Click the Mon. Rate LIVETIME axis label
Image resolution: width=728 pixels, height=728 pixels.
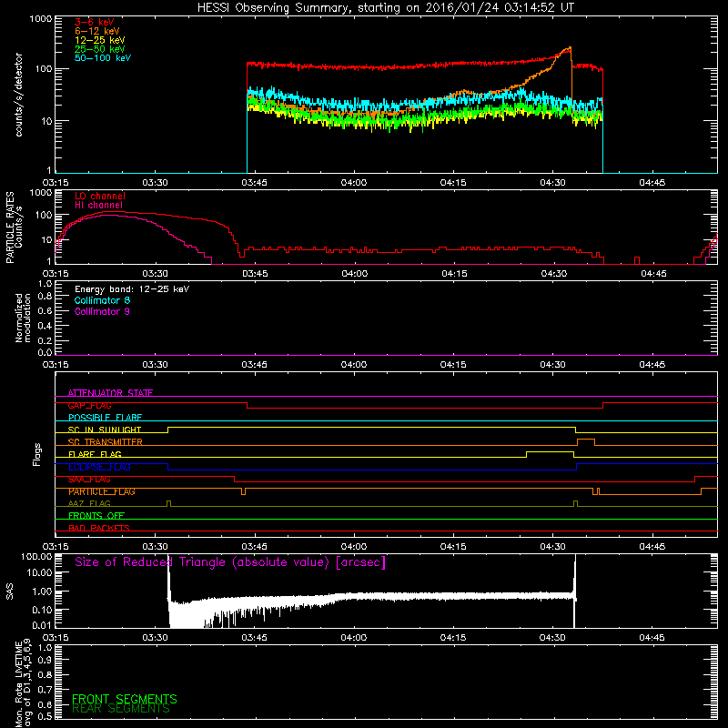click(24, 684)
